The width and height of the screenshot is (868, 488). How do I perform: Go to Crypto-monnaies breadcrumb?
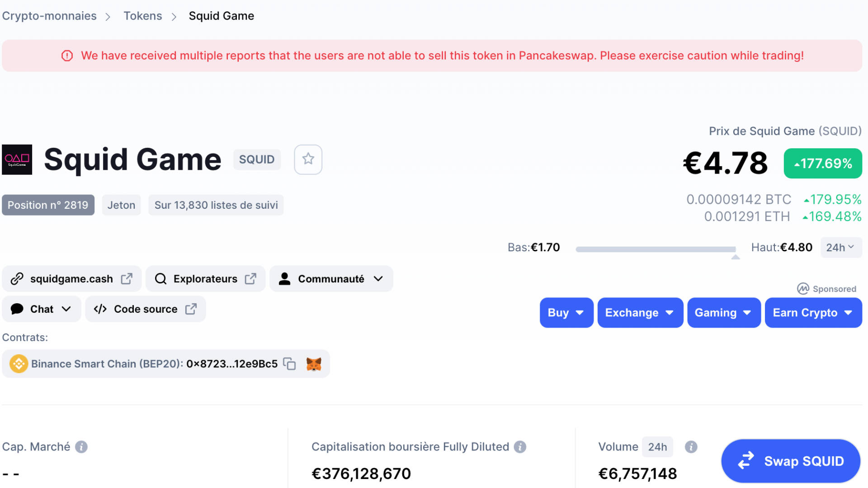[x=49, y=16]
